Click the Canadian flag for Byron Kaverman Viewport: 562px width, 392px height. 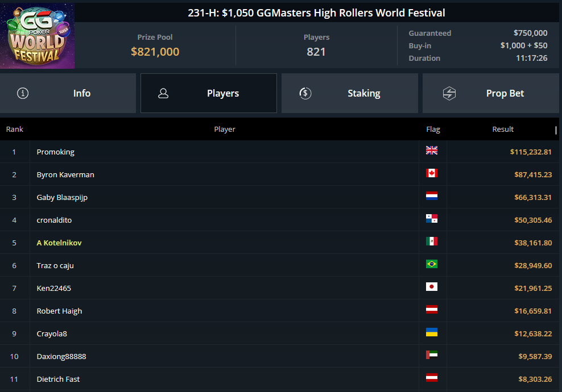pyautogui.click(x=432, y=173)
